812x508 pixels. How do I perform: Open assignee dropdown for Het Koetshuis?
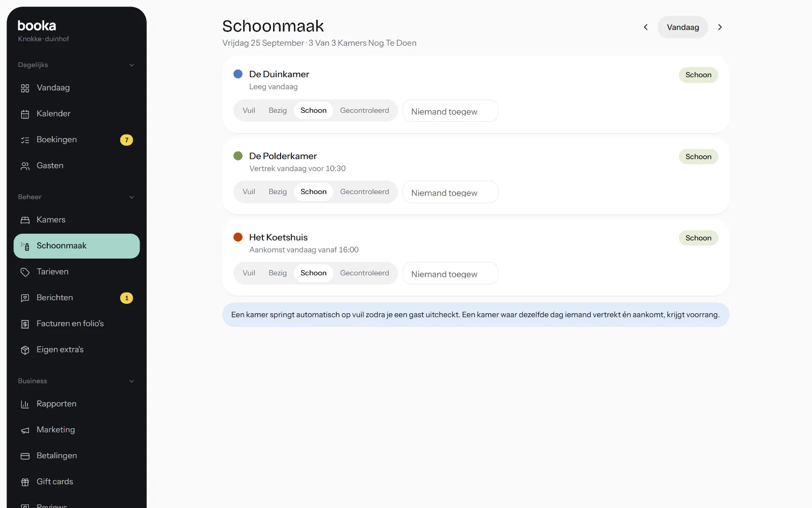tap(450, 273)
